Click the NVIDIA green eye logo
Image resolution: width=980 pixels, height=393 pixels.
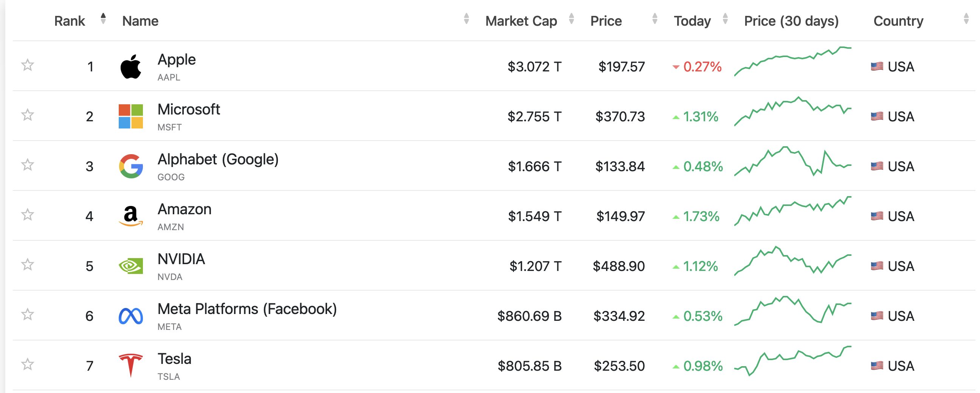(x=130, y=266)
